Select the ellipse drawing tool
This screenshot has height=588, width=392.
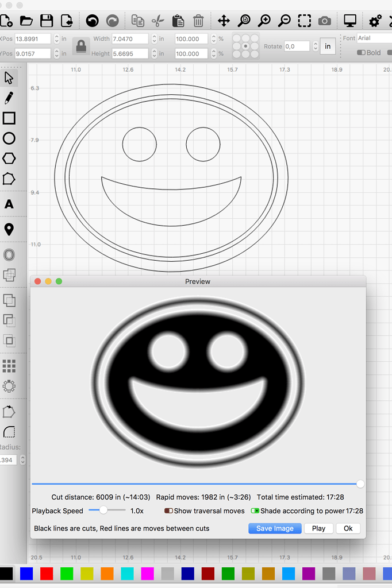(9, 138)
